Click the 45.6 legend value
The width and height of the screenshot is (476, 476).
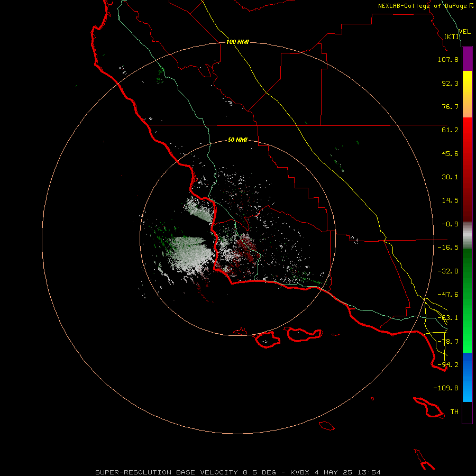[450, 153]
